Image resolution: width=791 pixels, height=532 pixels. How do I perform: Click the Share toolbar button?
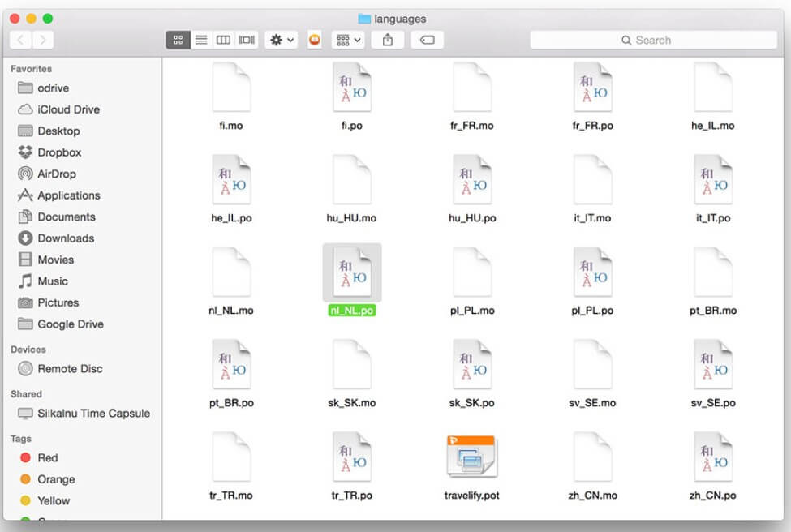pyautogui.click(x=388, y=40)
